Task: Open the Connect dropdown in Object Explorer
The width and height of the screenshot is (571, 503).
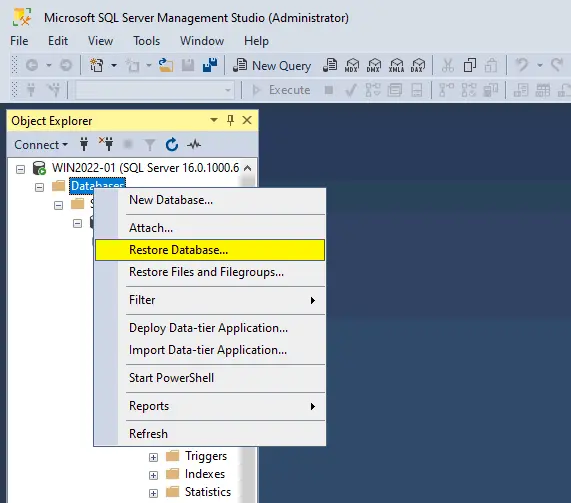Action: 41,145
